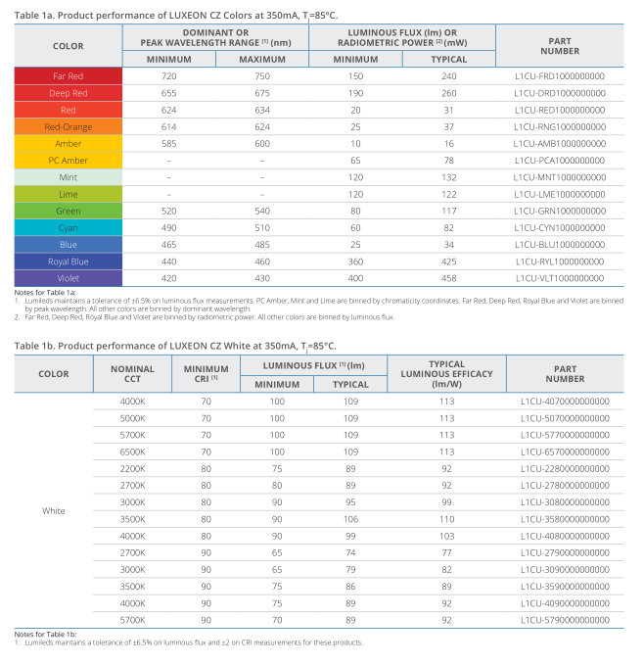Select part number L1CU-2280000000000
Image resolution: width=644 pixels, height=665 pixels.
pyautogui.click(x=565, y=469)
